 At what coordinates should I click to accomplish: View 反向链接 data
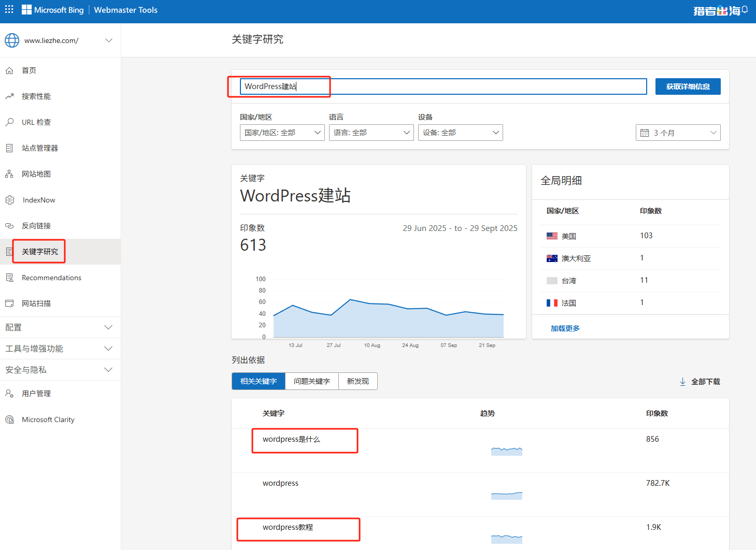36,225
